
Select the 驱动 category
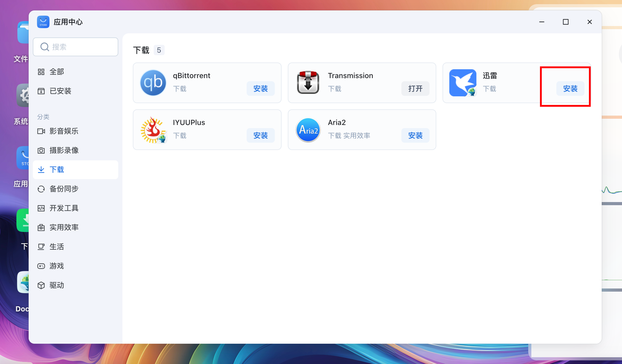(x=76, y=285)
